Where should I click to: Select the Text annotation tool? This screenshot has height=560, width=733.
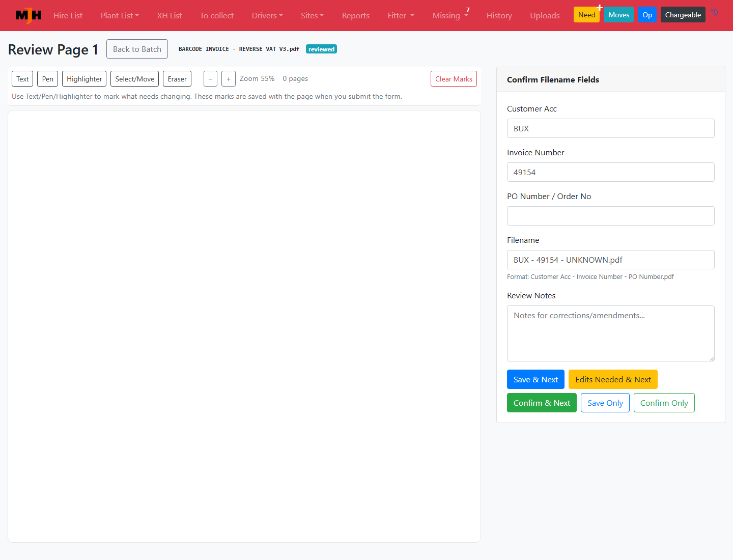point(22,79)
